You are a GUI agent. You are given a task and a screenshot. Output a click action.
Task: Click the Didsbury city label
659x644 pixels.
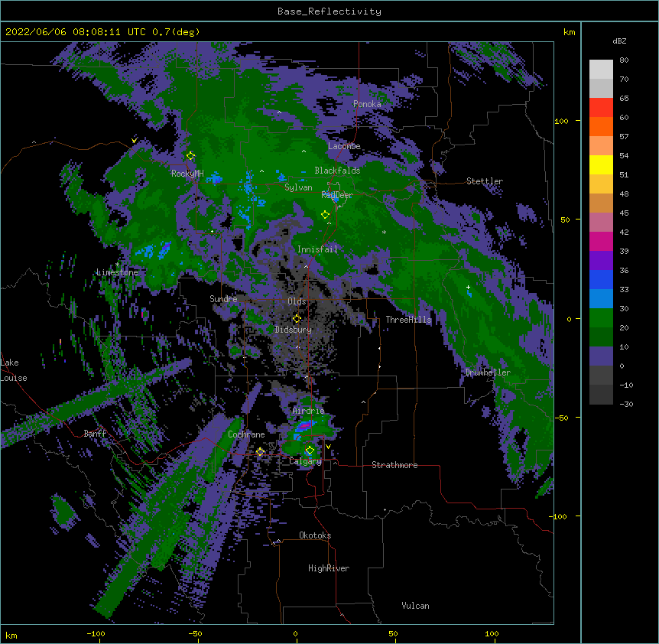pyautogui.click(x=293, y=330)
